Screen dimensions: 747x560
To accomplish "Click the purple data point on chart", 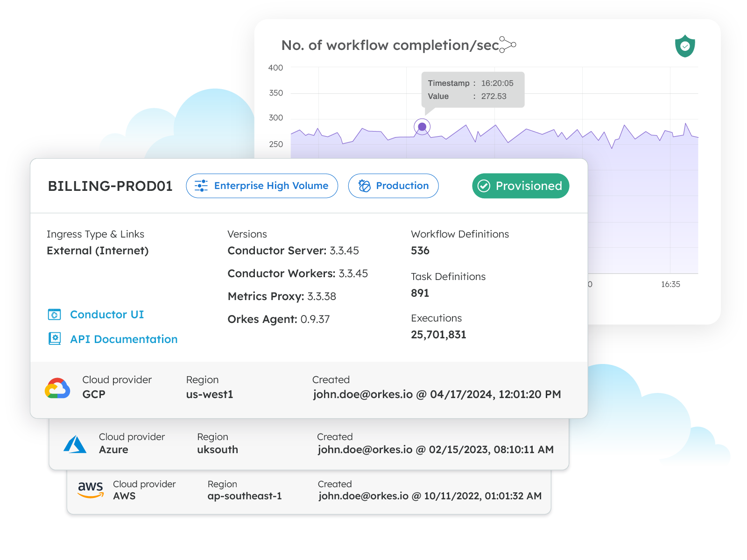I will [x=422, y=126].
